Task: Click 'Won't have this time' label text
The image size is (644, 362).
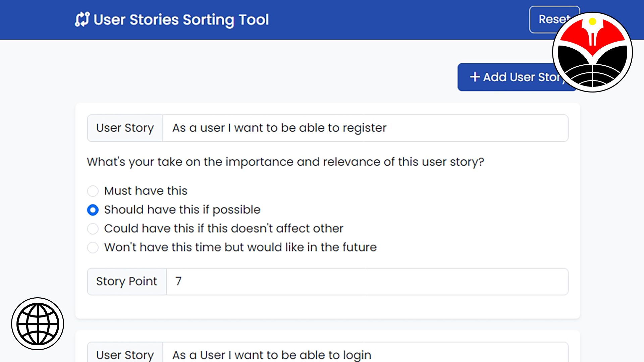Action: point(240,248)
